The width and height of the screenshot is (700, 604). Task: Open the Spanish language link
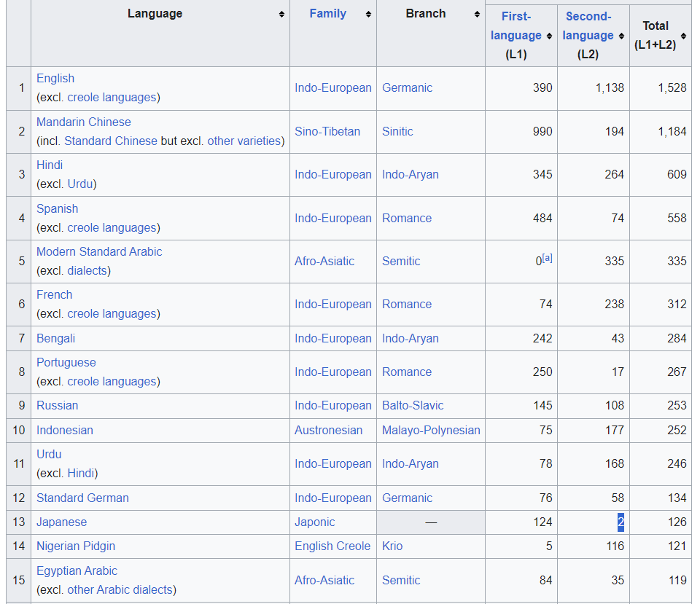57,209
